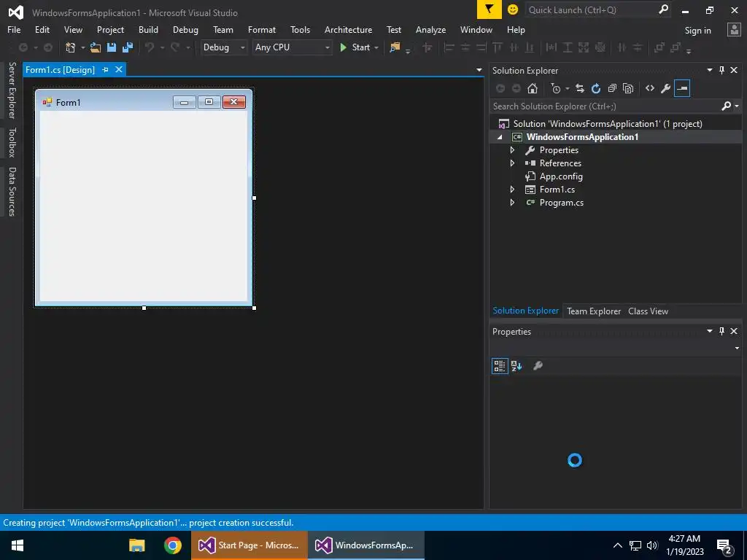Open the Format menu

pyautogui.click(x=262, y=29)
